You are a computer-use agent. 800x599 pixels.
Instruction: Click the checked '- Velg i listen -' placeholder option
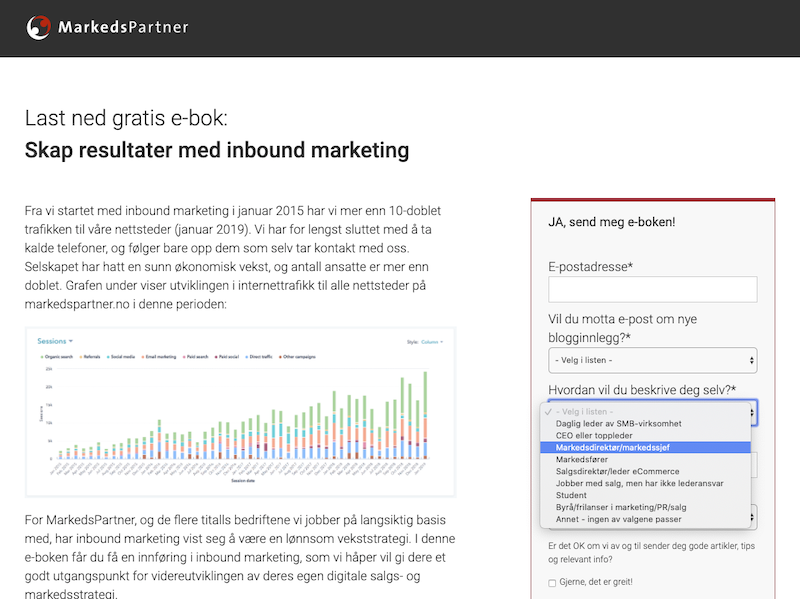coord(645,412)
